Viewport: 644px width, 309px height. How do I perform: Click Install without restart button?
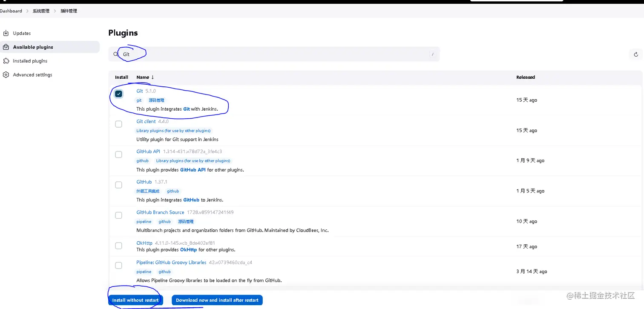tap(135, 300)
